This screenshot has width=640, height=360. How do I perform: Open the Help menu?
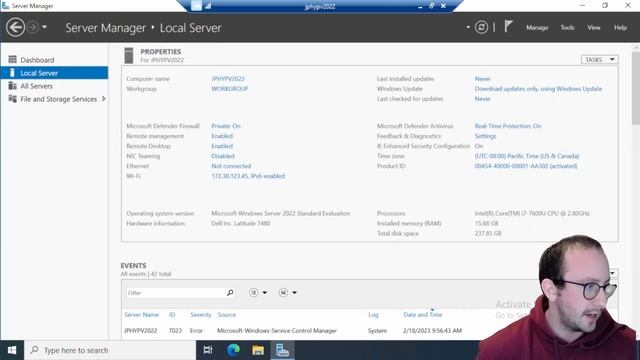[x=620, y=27]
